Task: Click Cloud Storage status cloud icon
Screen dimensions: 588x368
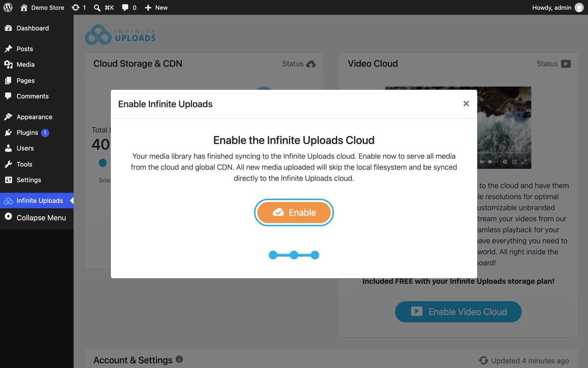Action: click(311, 64)
